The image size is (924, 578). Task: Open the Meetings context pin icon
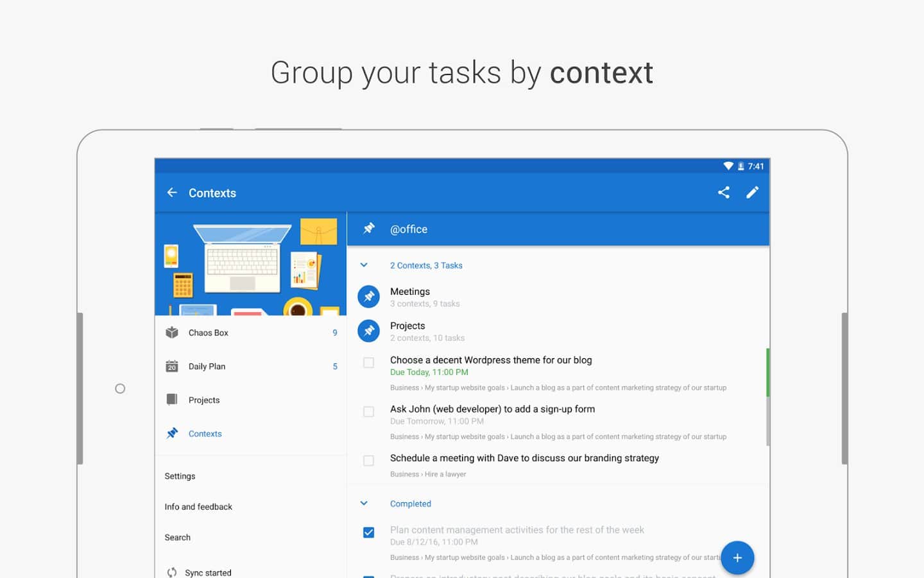click(368, 297)
